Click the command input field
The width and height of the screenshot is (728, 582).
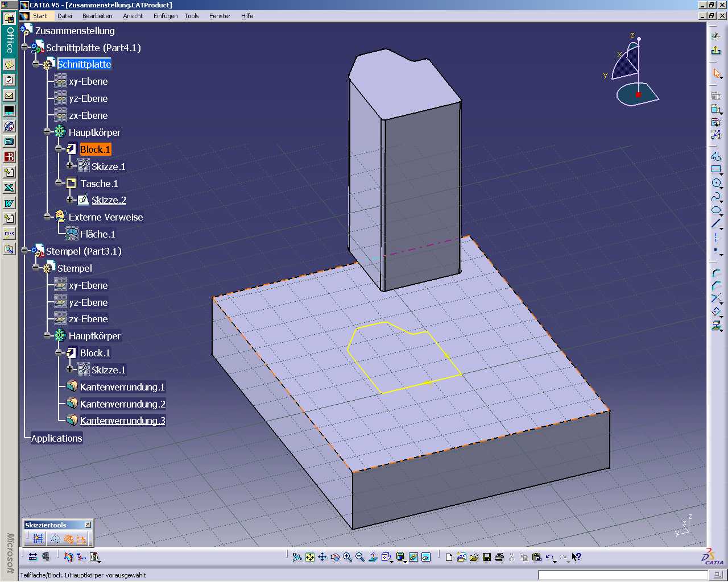click(x=623, y=575)
